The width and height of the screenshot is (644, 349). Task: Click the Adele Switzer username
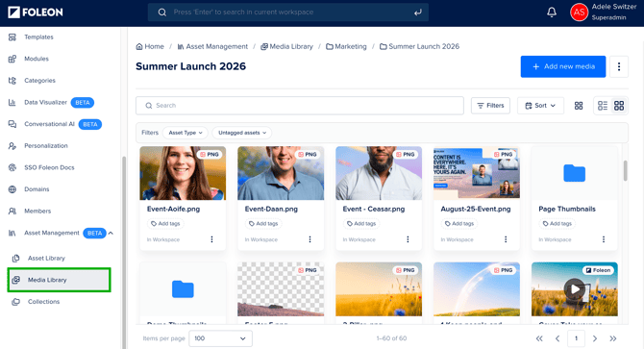[614, 7]
